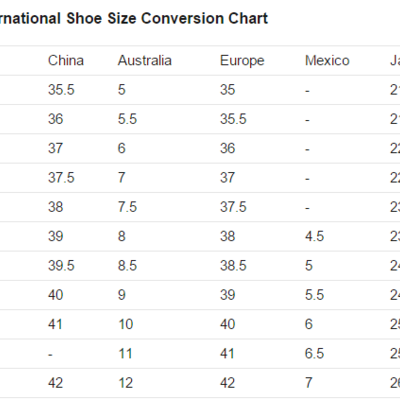Viewport: 400px width, 400px height.
Task: Click the Mexico column header
Action: (327, 61)
